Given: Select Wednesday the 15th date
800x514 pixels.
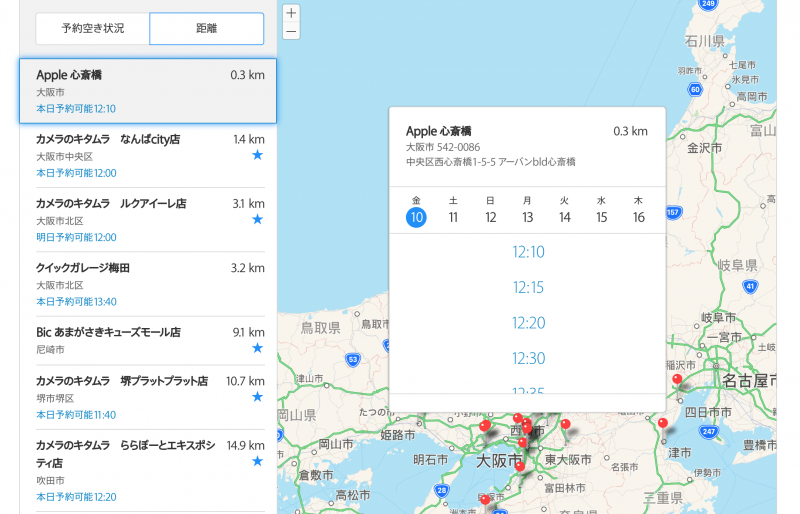Looking at the screenshot, I should [x=602, y=217].
